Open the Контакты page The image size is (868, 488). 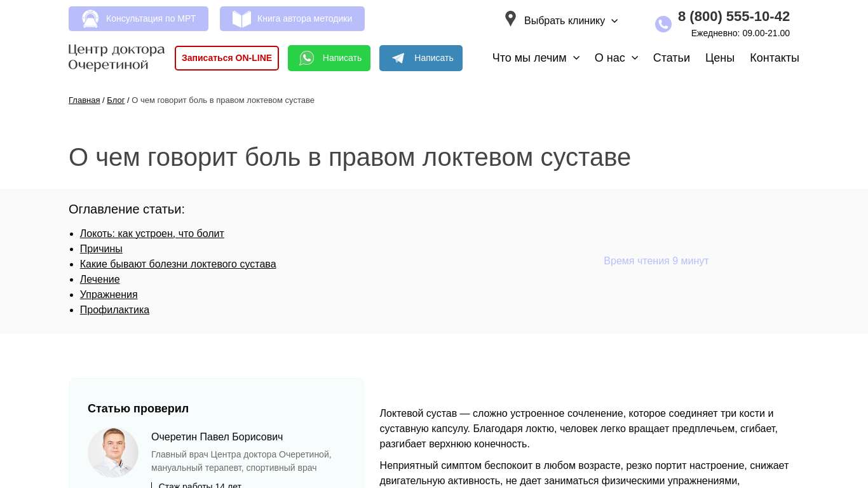(774, 58)
